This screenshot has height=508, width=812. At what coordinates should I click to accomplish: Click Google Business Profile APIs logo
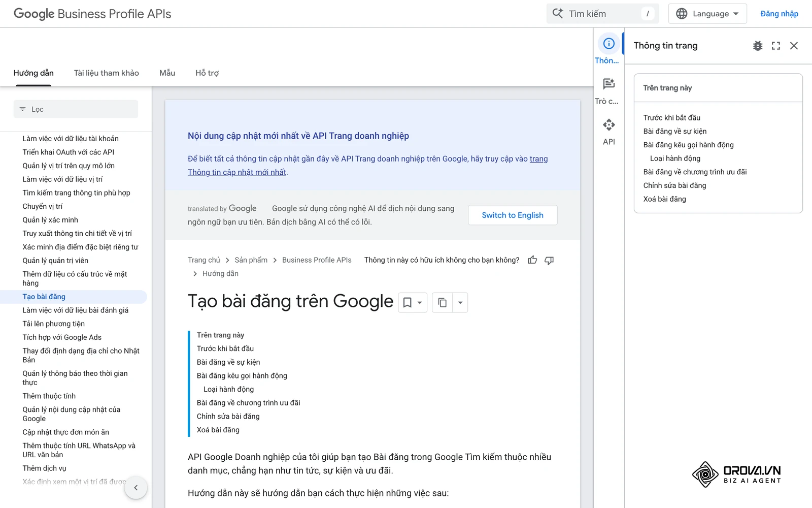[x=92, y=14]
